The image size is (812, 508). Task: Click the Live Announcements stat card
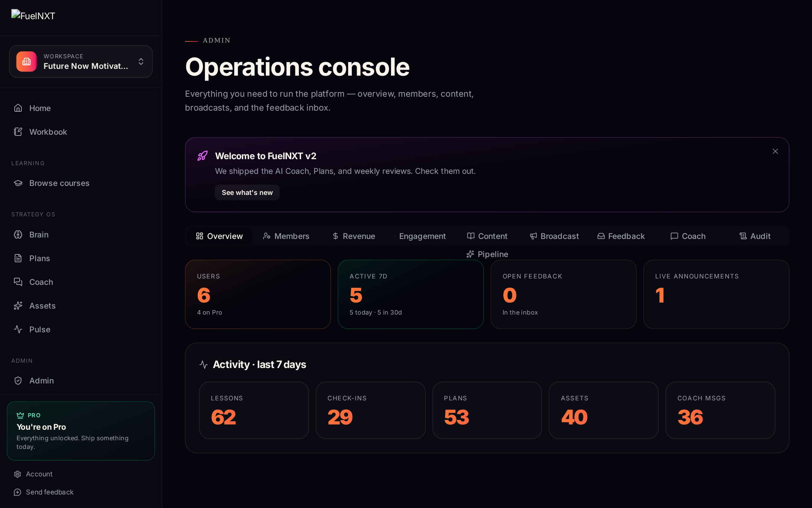716,294
